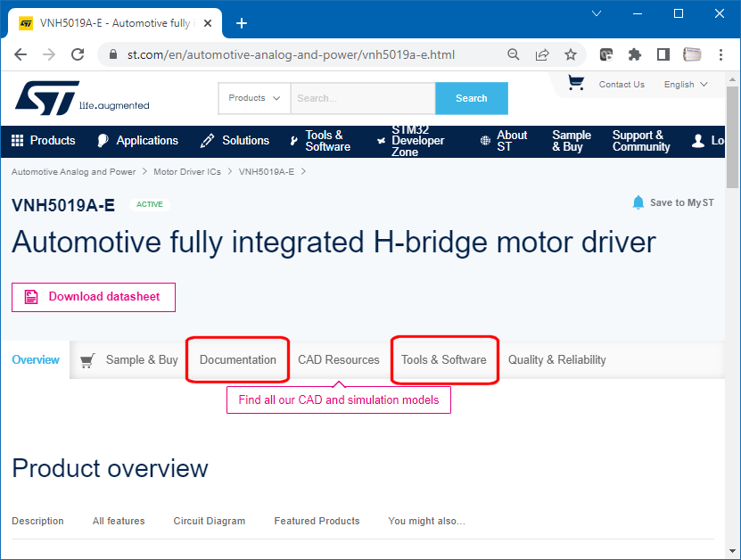
Task: Select the Overview tab
Action: tap(36, 359)
